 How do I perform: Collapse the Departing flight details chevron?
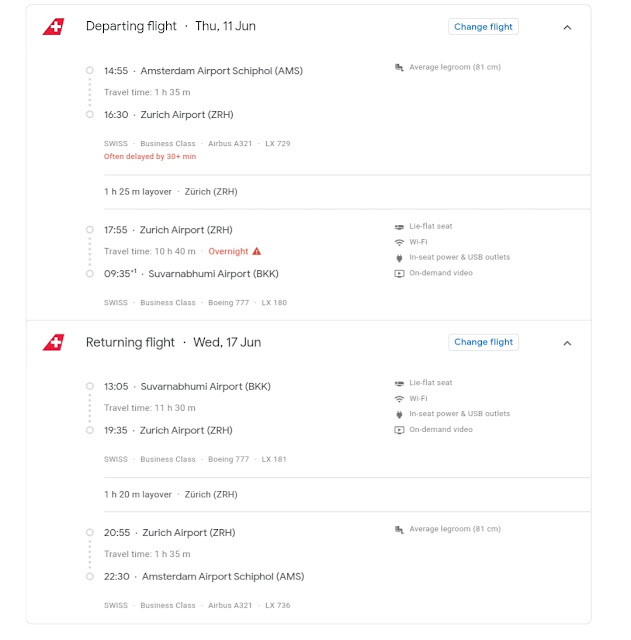(x=567, y=27)
